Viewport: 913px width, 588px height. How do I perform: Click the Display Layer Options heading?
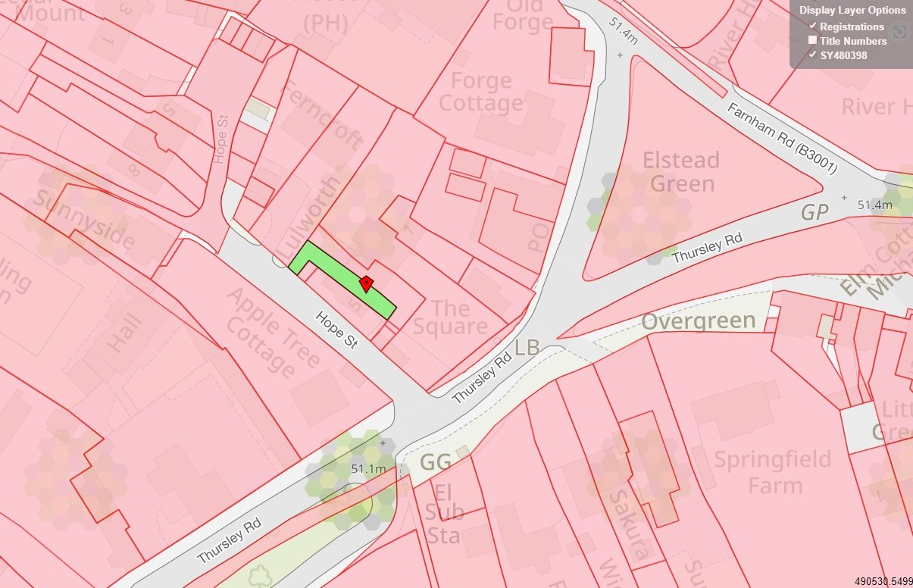(852, 11)
